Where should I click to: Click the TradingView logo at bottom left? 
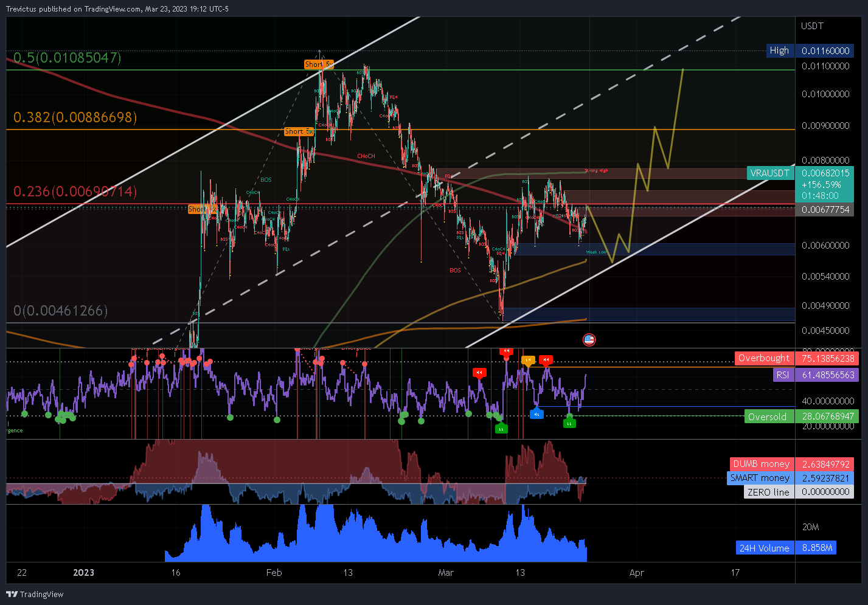(x=35, y=594)
